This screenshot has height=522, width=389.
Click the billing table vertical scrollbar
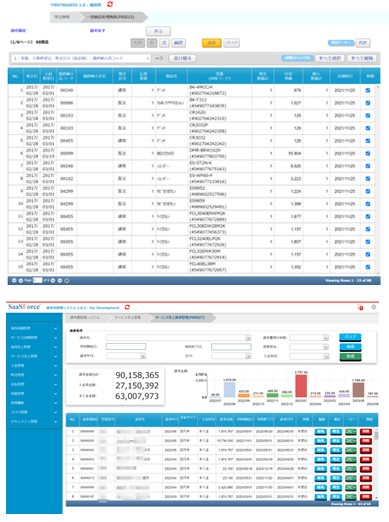coord(376,464)
